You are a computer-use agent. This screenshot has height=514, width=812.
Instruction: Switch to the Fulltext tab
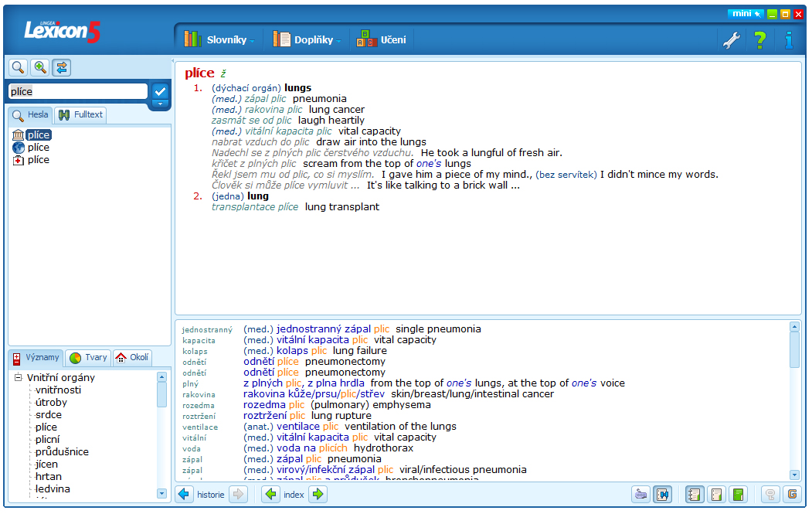(x=80, y=115)
